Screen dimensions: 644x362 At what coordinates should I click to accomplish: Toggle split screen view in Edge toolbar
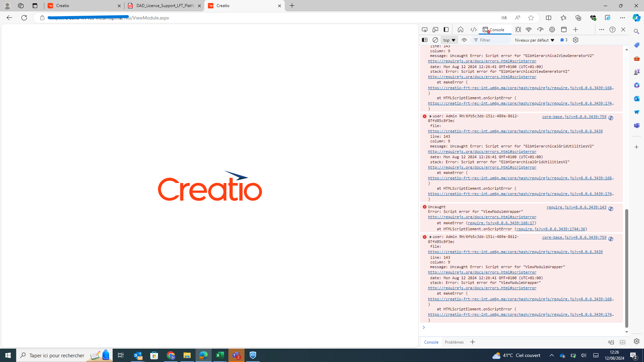point(549,17)
